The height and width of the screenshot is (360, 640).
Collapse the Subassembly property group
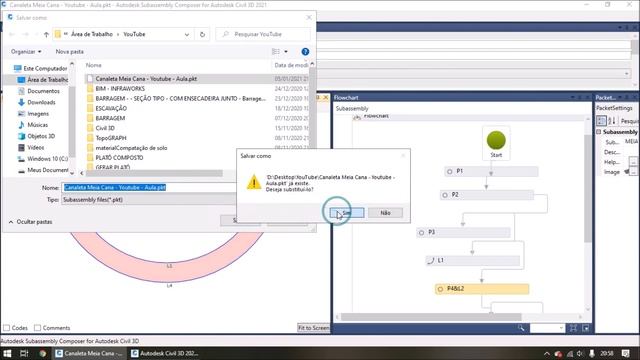click(599, 132)
